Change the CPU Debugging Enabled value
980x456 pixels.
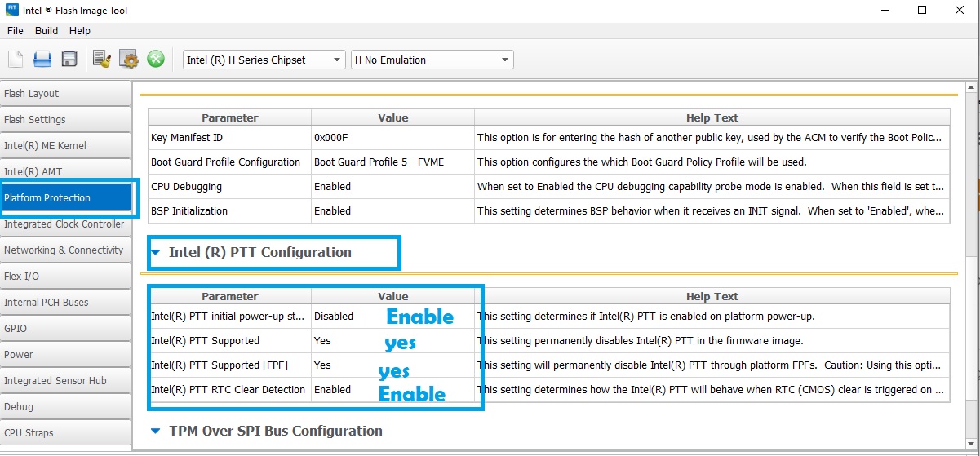coord(392,186)
